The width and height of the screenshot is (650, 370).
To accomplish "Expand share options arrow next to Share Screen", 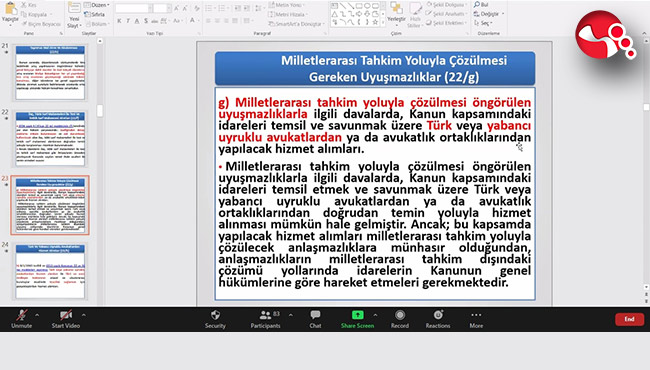I will (x=375, y=315).
